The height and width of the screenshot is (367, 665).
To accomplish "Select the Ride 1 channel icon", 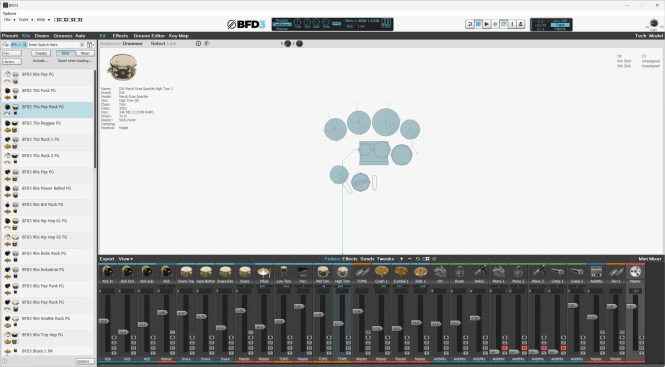I will (420, 272).
